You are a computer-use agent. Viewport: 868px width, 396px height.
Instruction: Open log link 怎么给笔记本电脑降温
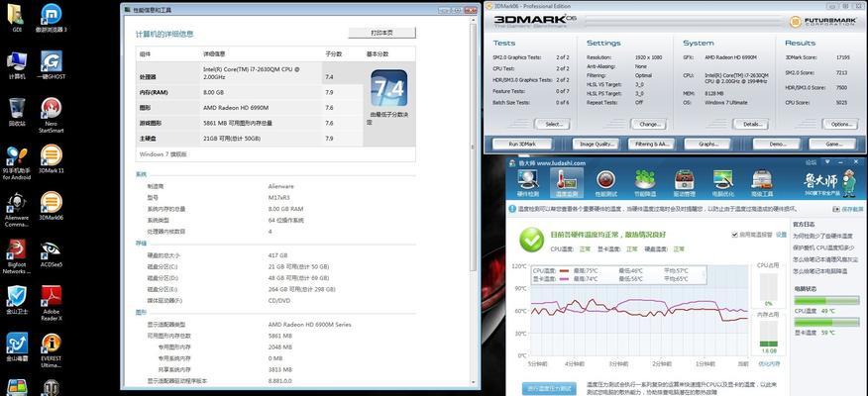click(x=819, y=271)
